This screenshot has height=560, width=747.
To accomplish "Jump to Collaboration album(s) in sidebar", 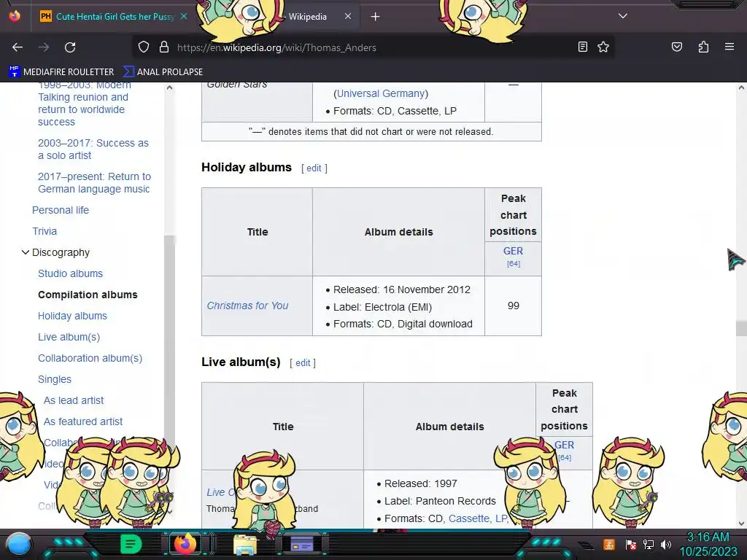I will pyautogui.click(x=90, y=358).
